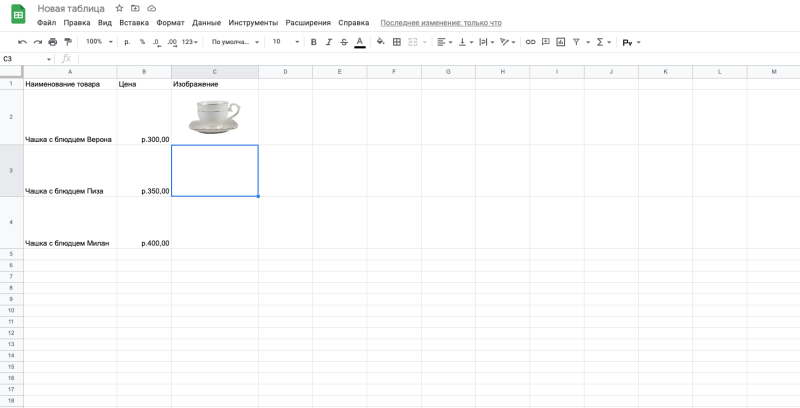The height and width of the screenshot is (408, 800).
Task: Toggle strikethrough formatting
Action: click(x=344, y=42)
